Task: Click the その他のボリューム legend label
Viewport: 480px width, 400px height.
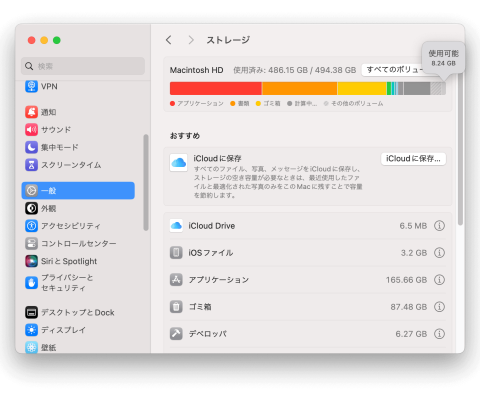Action: pos(357,104)
